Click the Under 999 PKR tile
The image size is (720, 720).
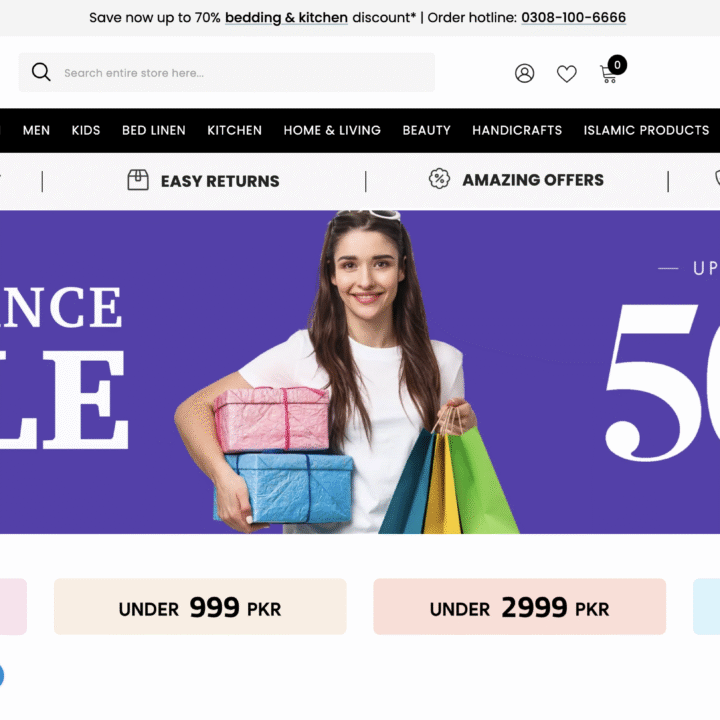click(x=200, y=607)
